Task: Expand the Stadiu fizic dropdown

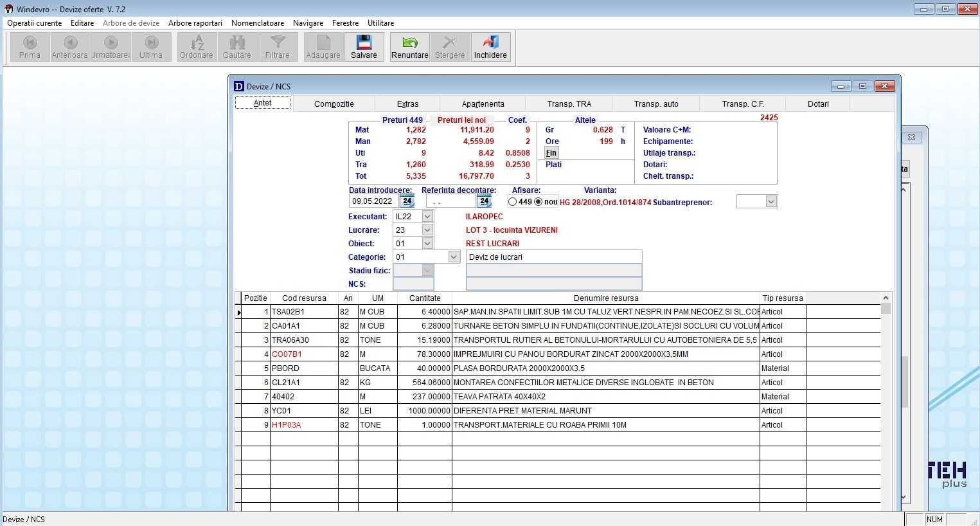Action: 427,271
